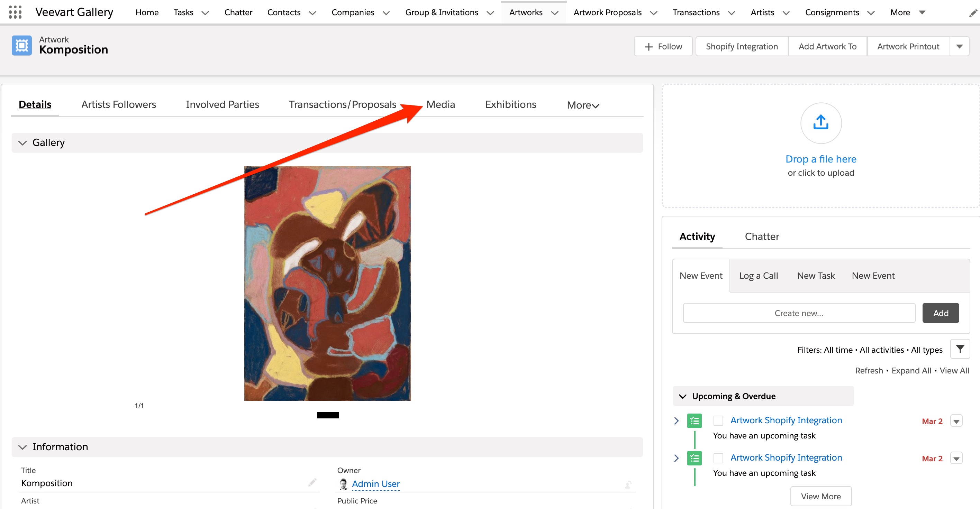
Task: Click the Artwork record icon beside Komposition
Action: pyautogui.click(x=21, y=45)
